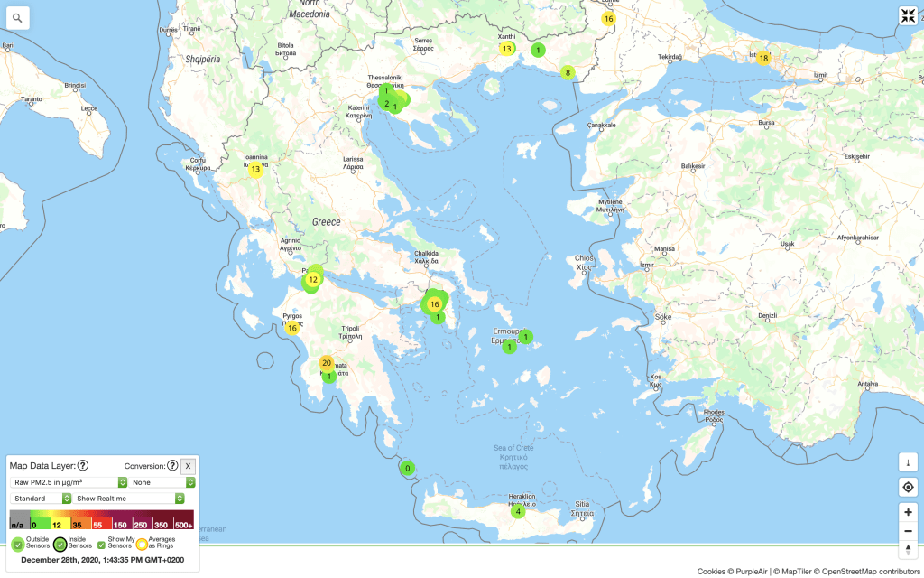Open the Standard map style dropdown
This screenshot has width=924, height=578.
(x=42, y=498)
